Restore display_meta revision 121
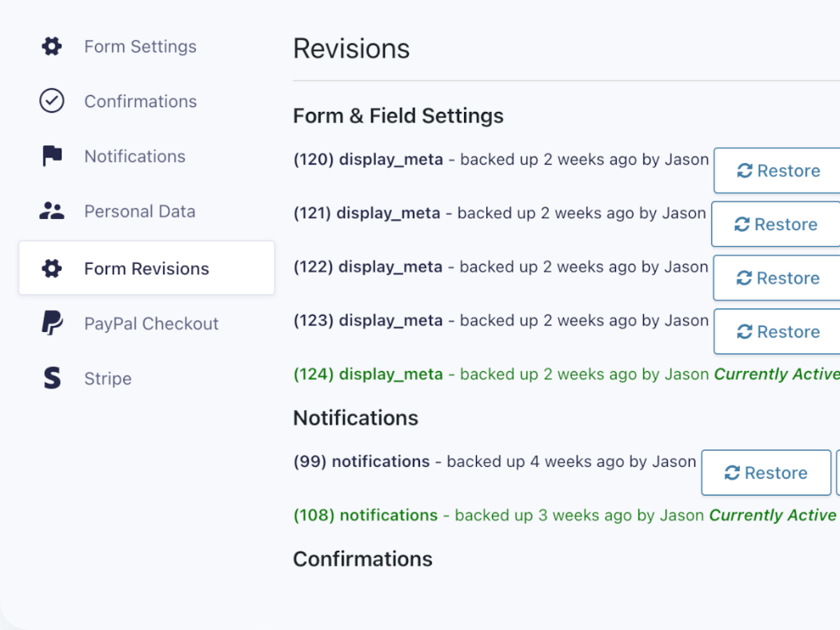Screen dimensions: 840x630 [x=776, y=225]
